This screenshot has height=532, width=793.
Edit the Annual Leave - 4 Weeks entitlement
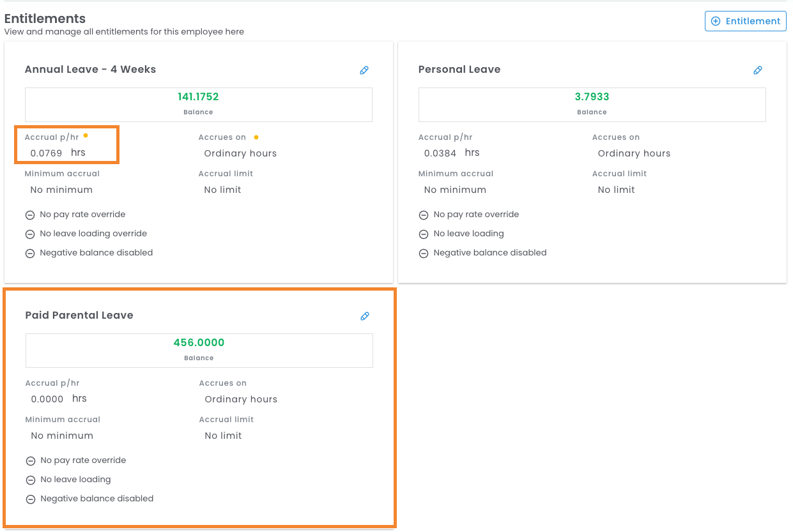pos(364,70)
